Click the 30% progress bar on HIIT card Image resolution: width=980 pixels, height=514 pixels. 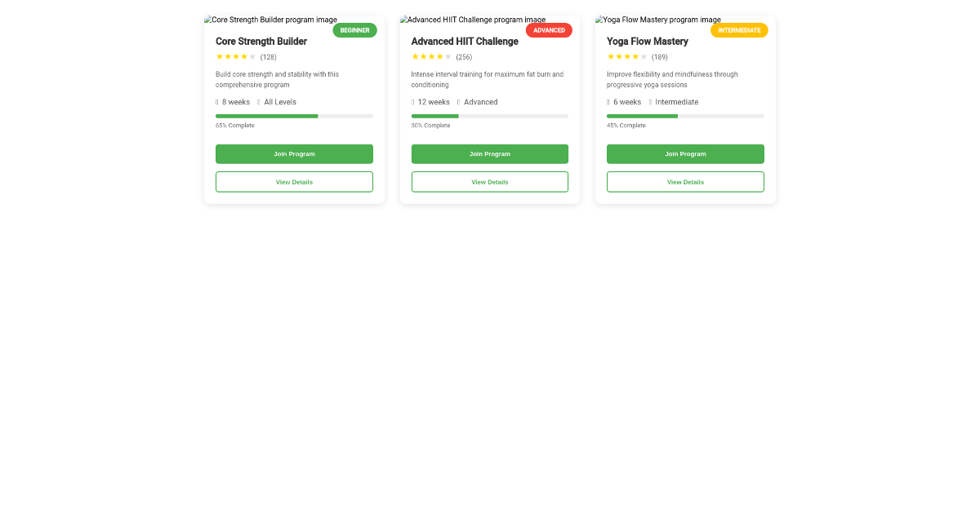point(489,116)
